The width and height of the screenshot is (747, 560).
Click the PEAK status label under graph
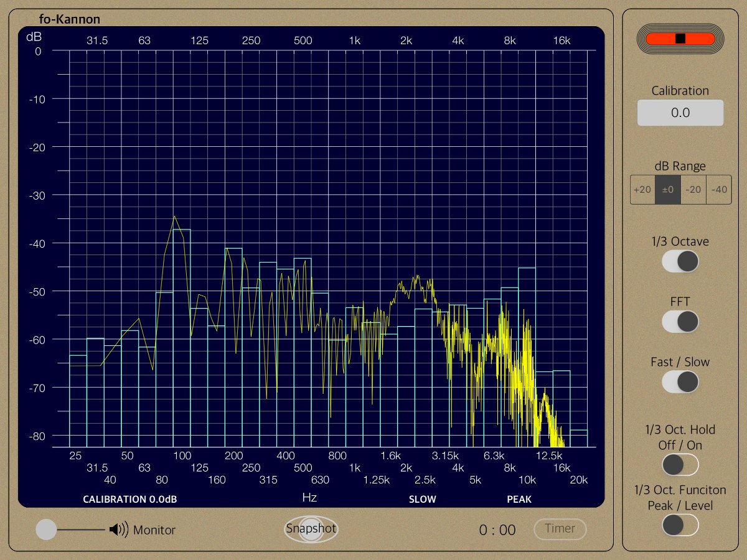pos(519,499)
